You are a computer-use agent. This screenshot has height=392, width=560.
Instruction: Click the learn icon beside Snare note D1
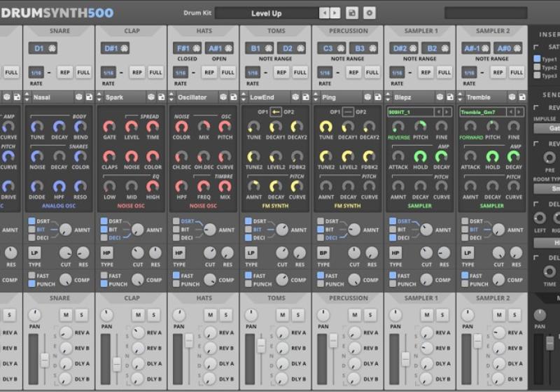point(52,48)
